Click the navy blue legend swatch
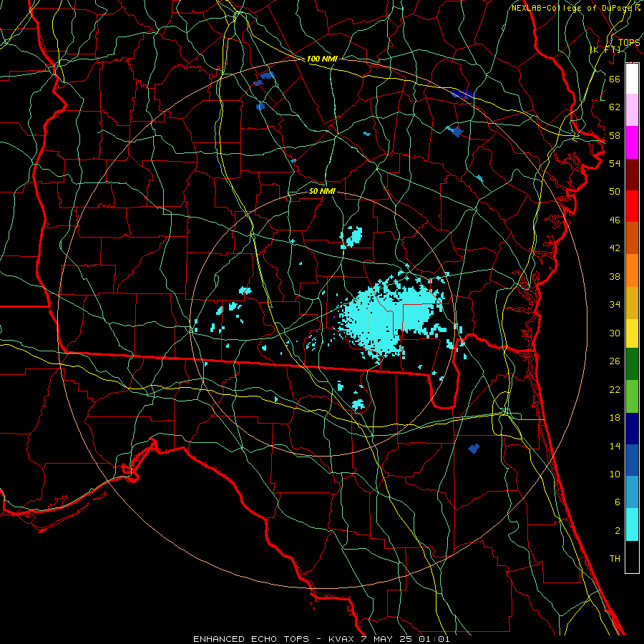Image resolution: width=644 pixels, height=644 pixels. point(632,429)
